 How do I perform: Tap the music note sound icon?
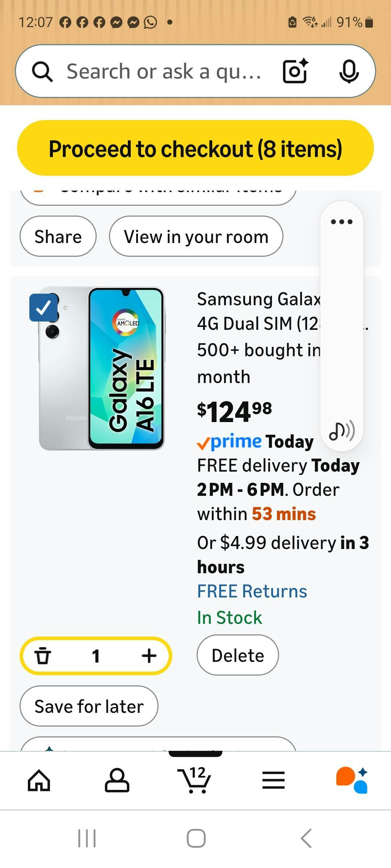tap(341, 431)
